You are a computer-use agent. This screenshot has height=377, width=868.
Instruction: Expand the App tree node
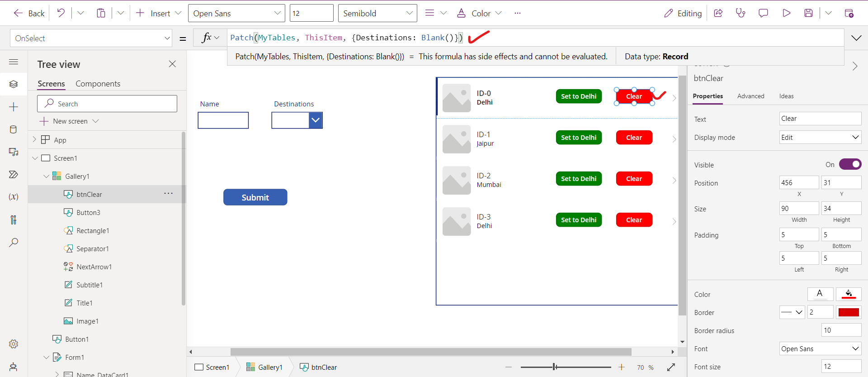click(x=34, y=140)
